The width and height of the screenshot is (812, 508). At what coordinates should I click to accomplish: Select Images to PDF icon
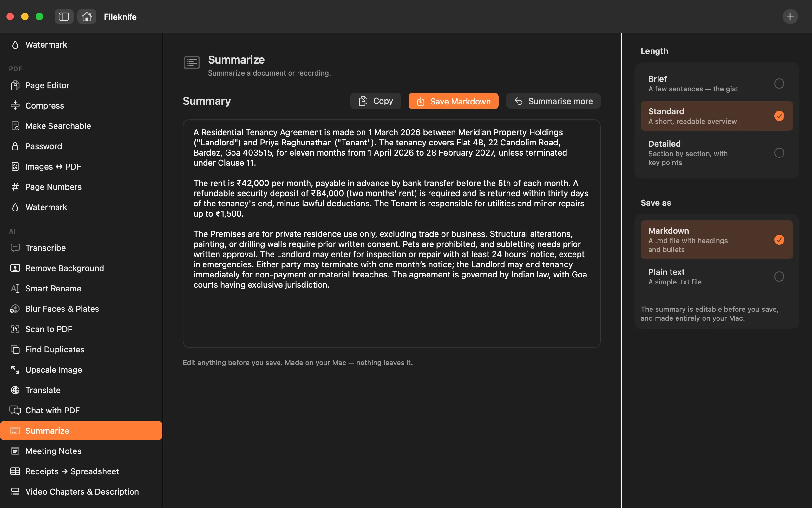[x=15, y=166]
